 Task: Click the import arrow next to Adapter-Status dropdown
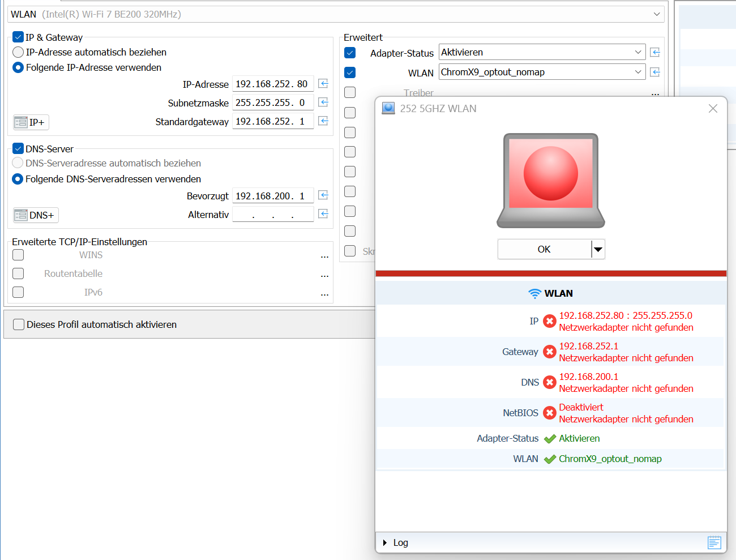(x=655, y=52)
